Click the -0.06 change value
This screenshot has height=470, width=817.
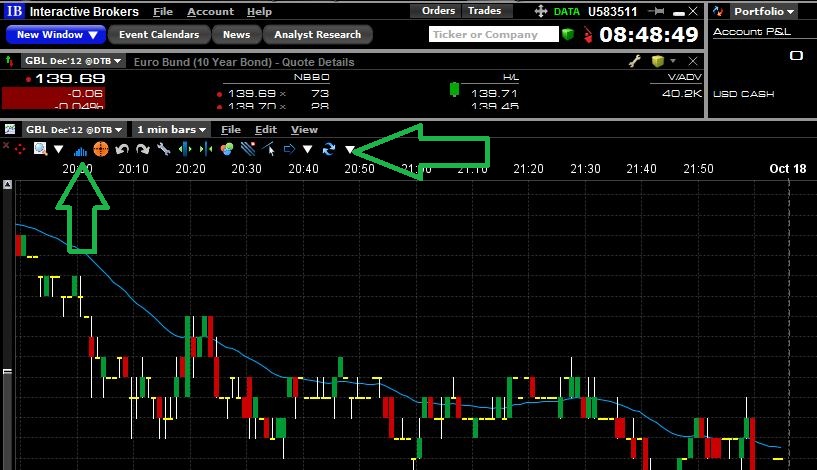pyautogui.click(x=85, y=94)
